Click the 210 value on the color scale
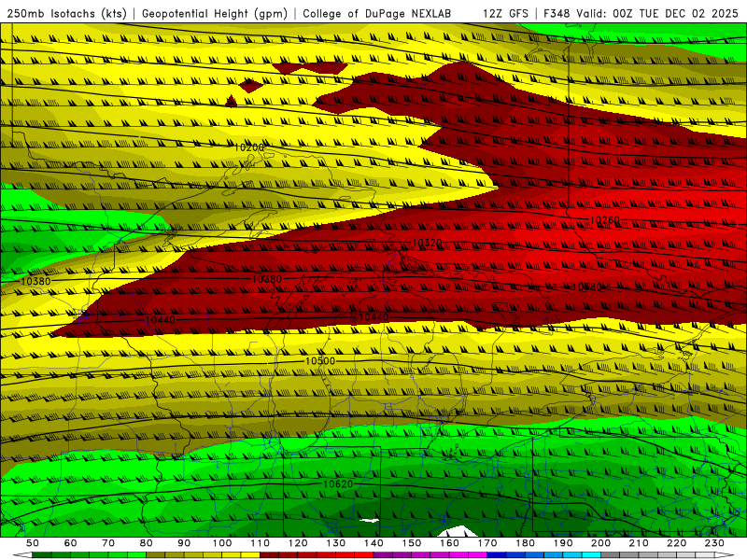Viewport: 747px width, 560px height. pos(639,543)
